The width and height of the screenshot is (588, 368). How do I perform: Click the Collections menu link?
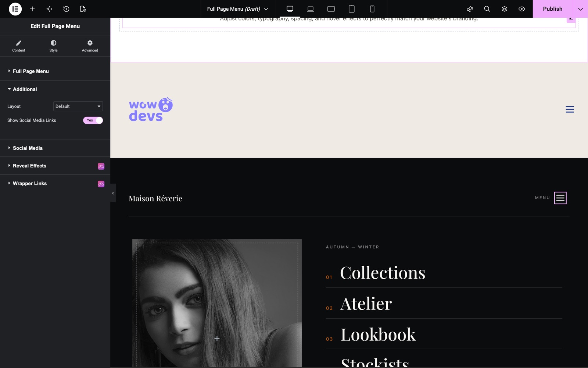coord(383,273)
